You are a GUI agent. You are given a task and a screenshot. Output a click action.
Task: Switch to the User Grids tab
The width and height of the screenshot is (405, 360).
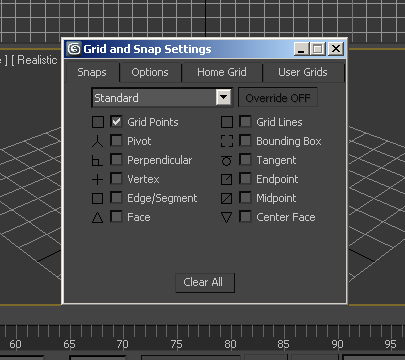point(303,72)
